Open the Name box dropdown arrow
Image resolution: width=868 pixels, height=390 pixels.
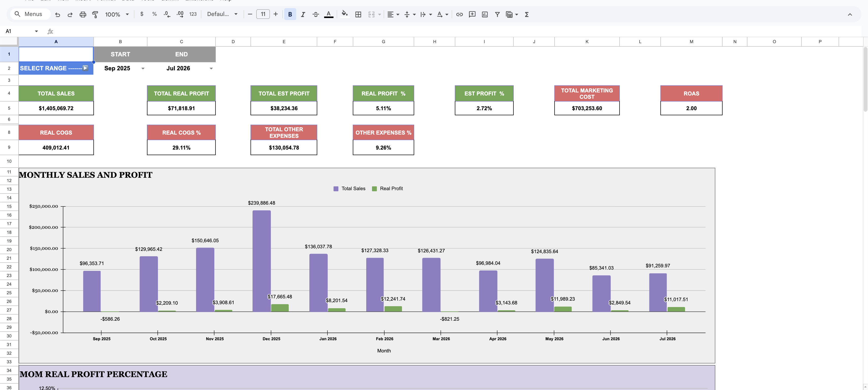point(36,31)
